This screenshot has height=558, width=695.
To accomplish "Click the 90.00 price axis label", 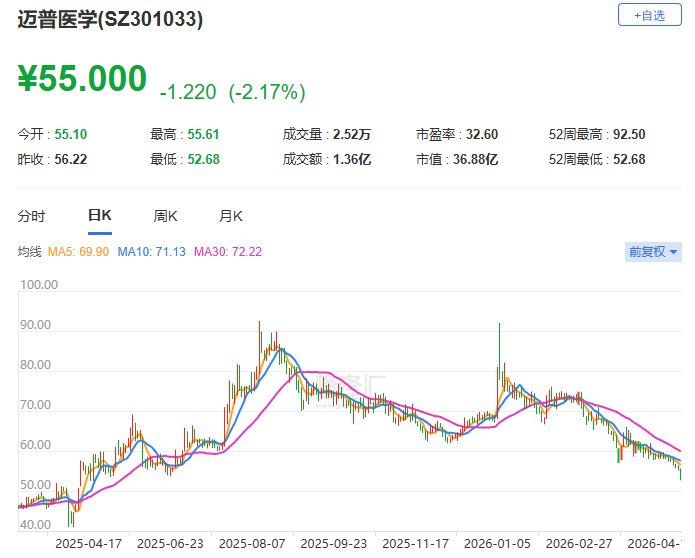I will (x=35, y=324).
